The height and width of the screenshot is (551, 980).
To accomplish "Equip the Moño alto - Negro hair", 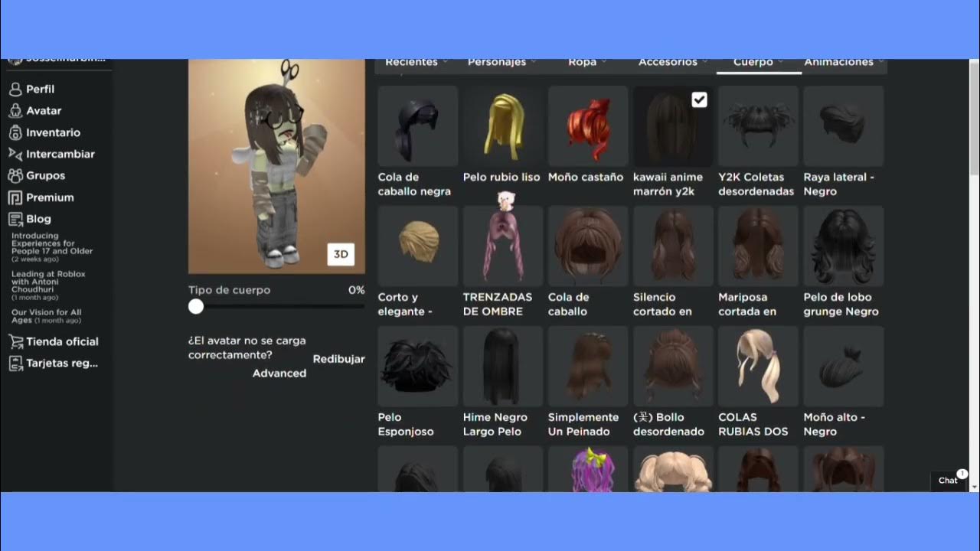I will 844,367.
